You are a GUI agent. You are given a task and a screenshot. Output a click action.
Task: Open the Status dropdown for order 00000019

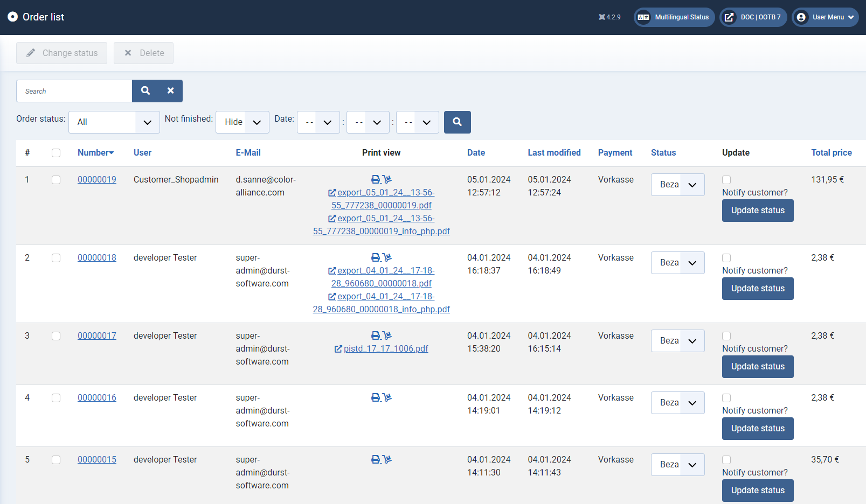pyautogui.click(x=678, y=185)
